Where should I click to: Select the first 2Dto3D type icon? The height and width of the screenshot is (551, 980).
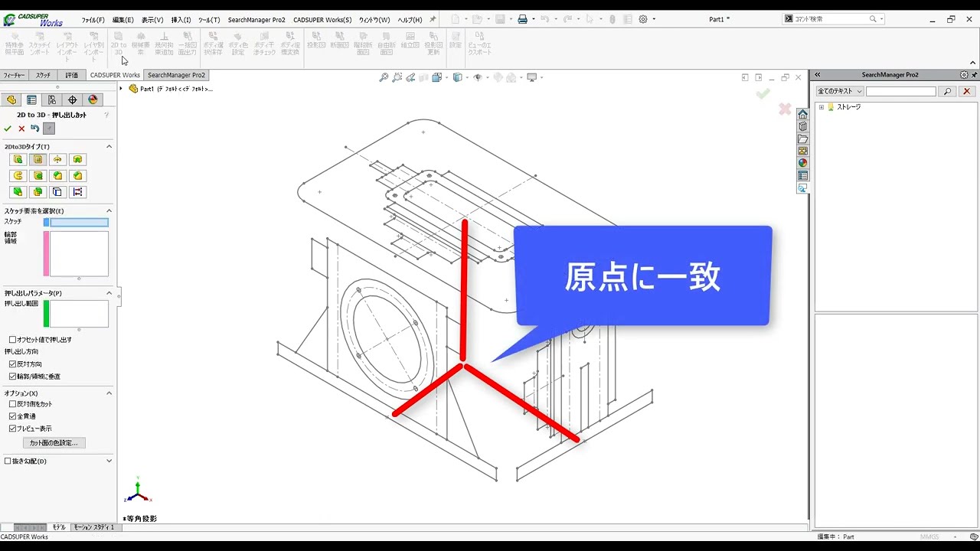[18, 159]
